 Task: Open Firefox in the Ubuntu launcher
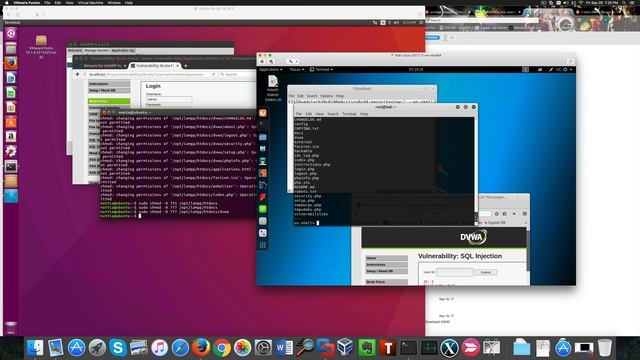tap(11, 63)
